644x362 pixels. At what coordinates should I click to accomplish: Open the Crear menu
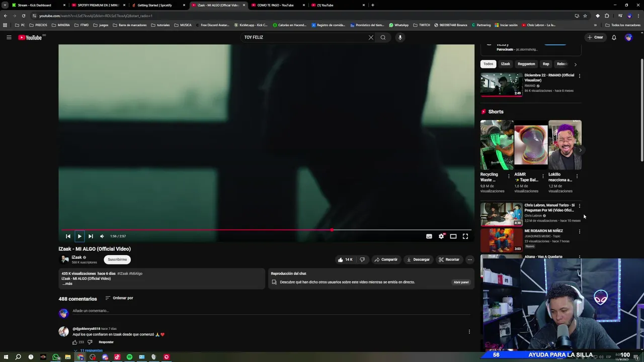point(595,37)
